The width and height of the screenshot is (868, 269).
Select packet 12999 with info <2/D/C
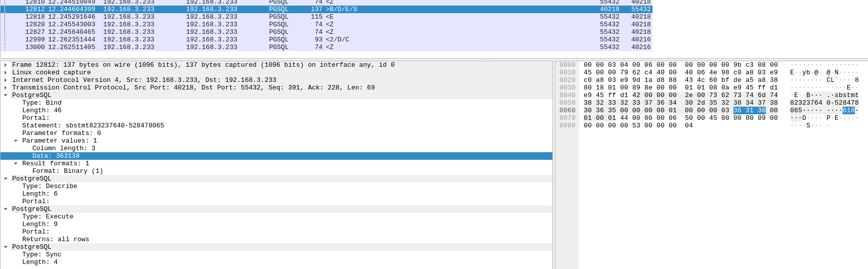click(326, 39)
